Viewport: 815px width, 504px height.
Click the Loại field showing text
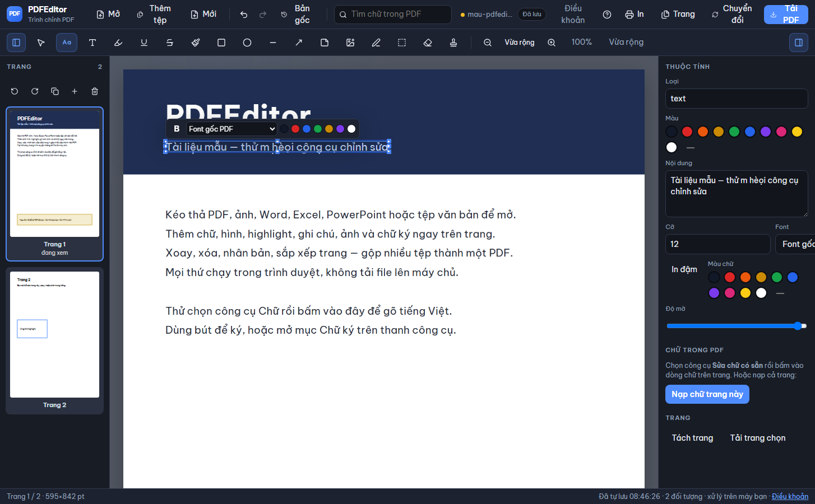(737, 99)
